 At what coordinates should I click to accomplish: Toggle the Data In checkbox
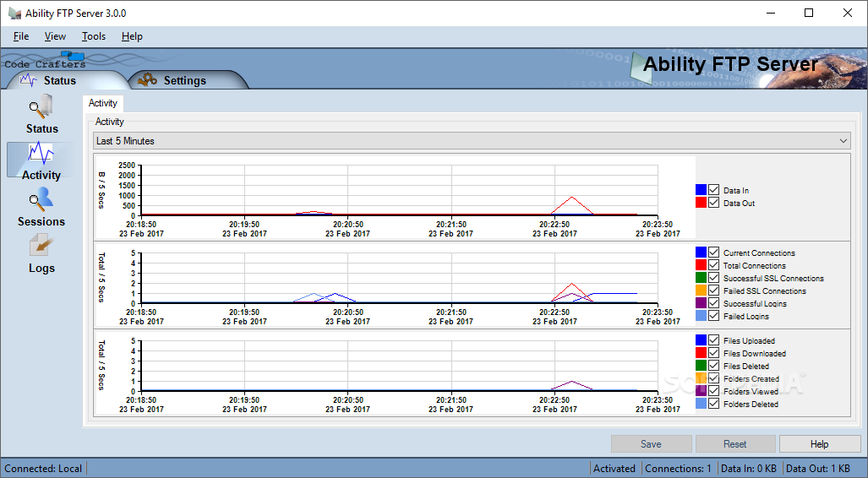pos(713,190)
